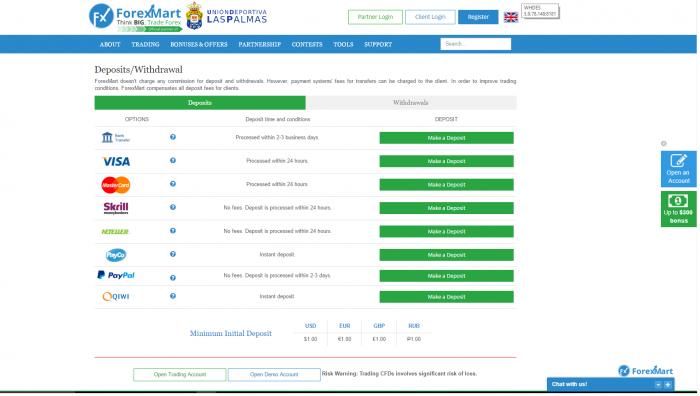Click Make a Deposit for MasterCard

(446, 184)
